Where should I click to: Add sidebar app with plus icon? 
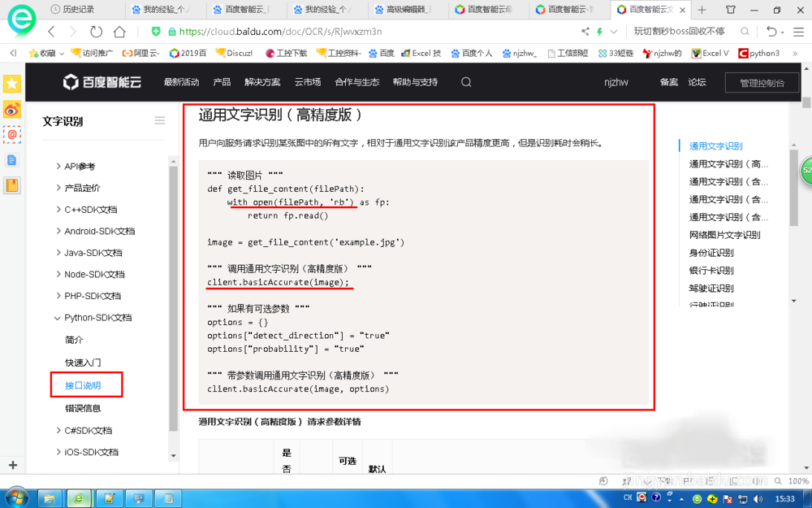(x=13, y=465)
